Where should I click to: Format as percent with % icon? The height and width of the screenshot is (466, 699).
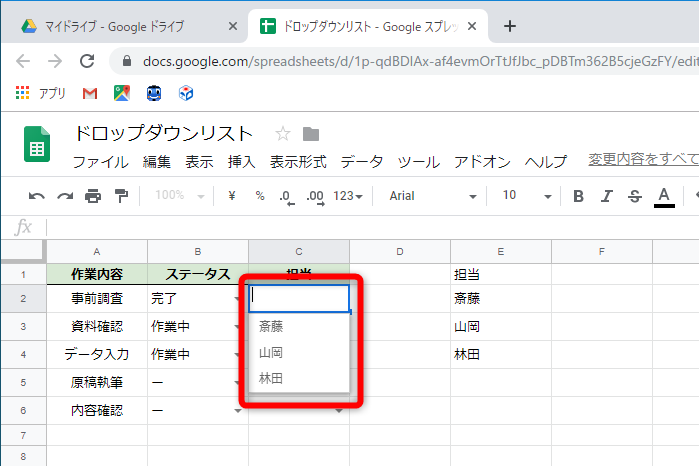pos(260,196)
